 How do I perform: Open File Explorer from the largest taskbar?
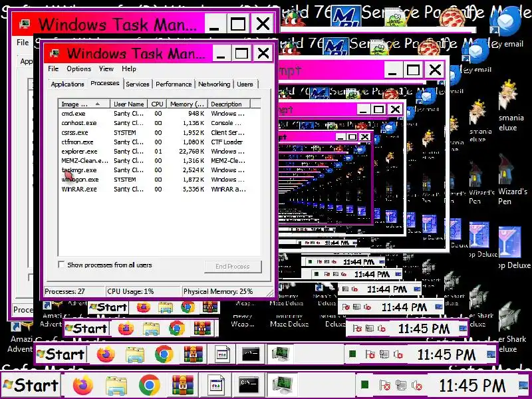116,386
